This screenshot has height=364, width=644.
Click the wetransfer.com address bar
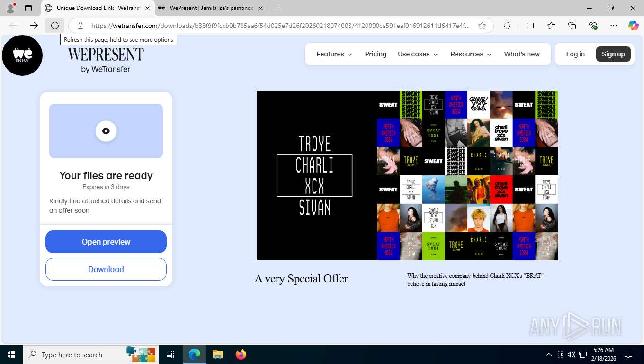click(280, 26)
